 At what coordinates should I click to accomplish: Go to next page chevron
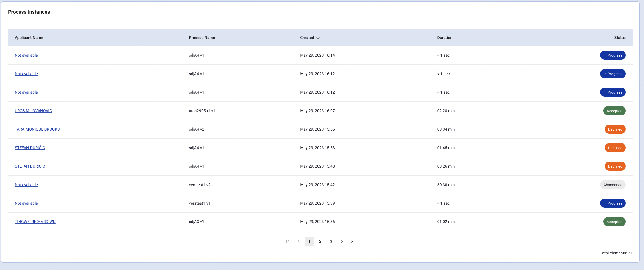(x=342, y=241)
